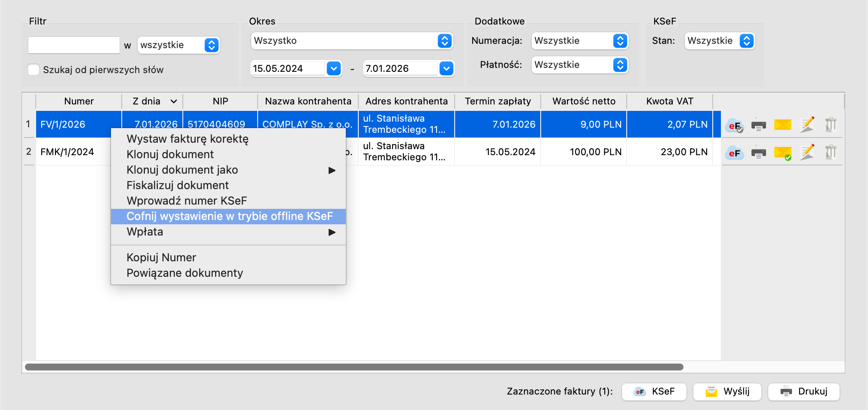
Task: Choose 'Cofnij wystawienie w trybie offline KSeF'
Action: coord(229,216)
